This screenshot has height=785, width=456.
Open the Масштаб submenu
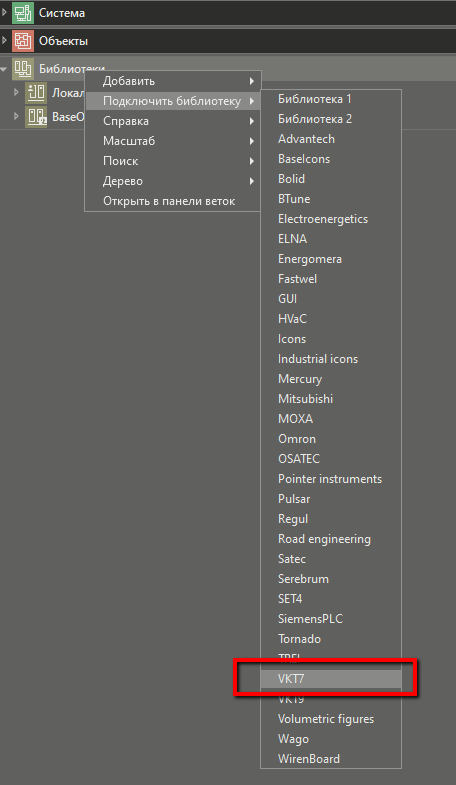tap(173, 141)
